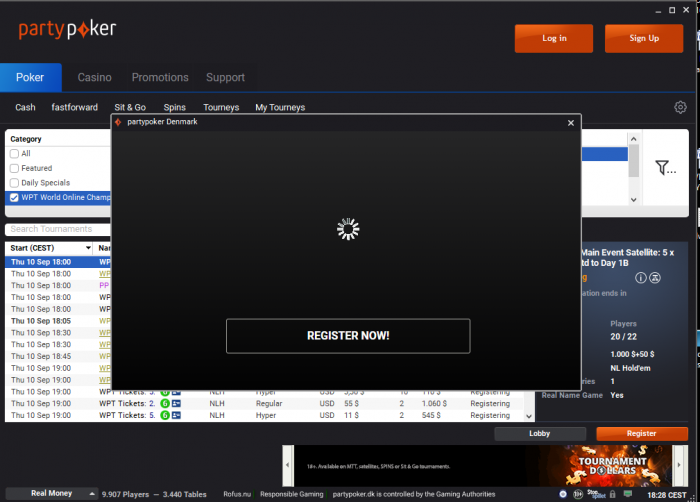Click 9.907 Players count in status bar
The height and width of the screenshot is (502, 700).
(x=125, y=494)
